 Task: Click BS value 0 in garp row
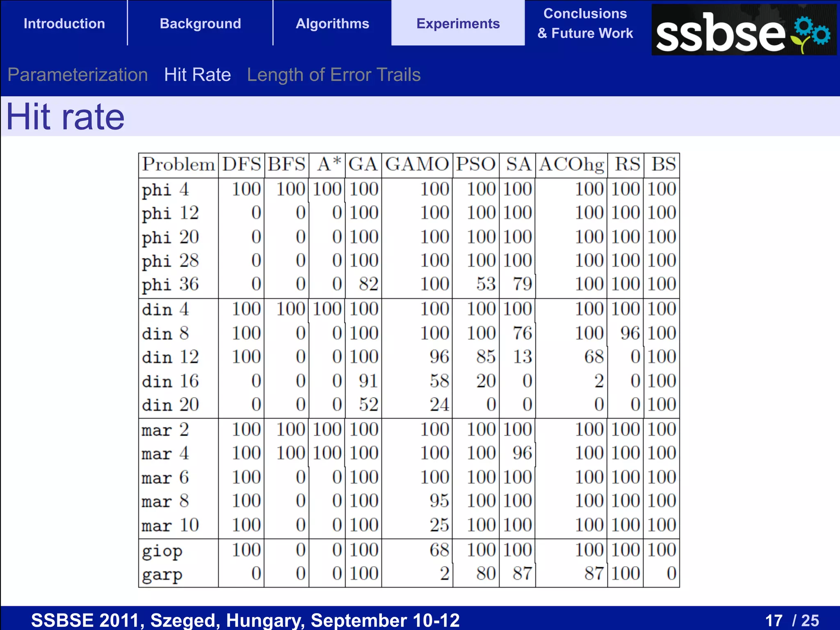671,574
